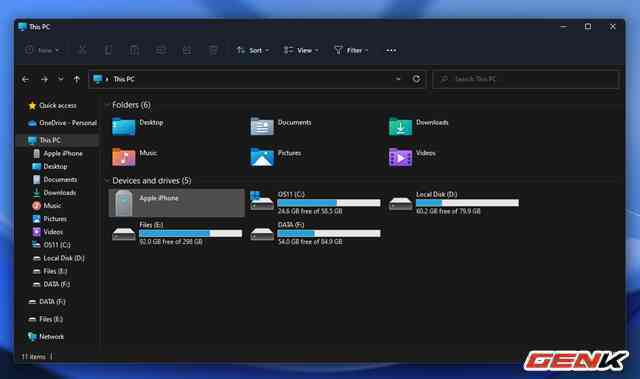Collapse the Folders (6) group

tap(107, 105)
